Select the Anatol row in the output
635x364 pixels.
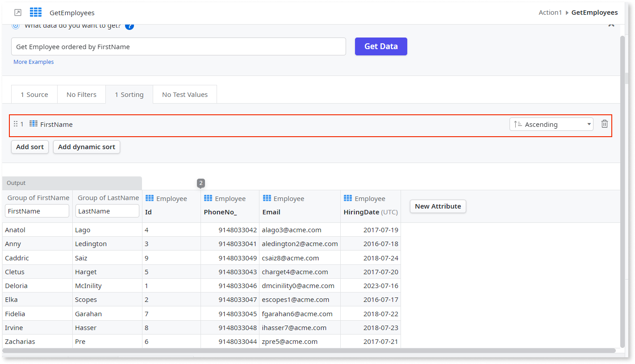(x=38, y=230)
